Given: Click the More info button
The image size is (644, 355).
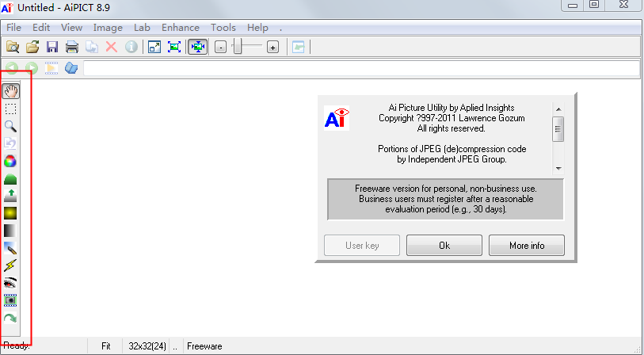Looking at the screenshot, I should coord(527,246).
